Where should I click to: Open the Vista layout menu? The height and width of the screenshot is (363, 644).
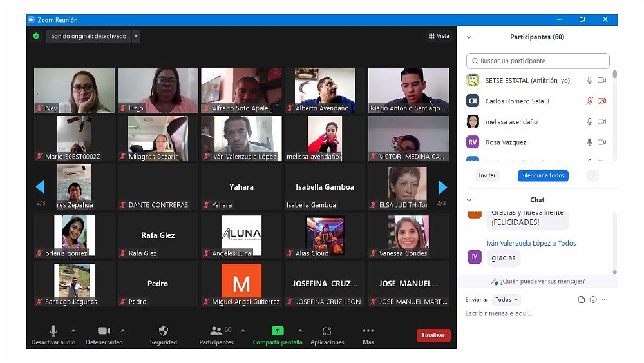439,36
